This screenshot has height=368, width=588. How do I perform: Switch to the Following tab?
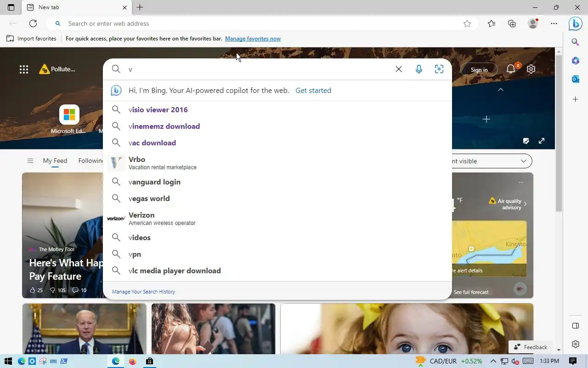[x=91, y=161]
